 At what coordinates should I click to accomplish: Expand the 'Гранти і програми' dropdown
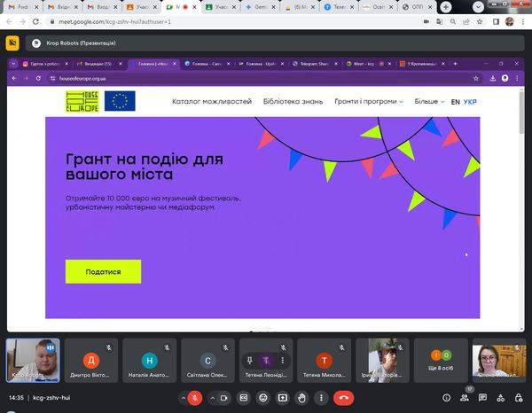tap(368, 102)
